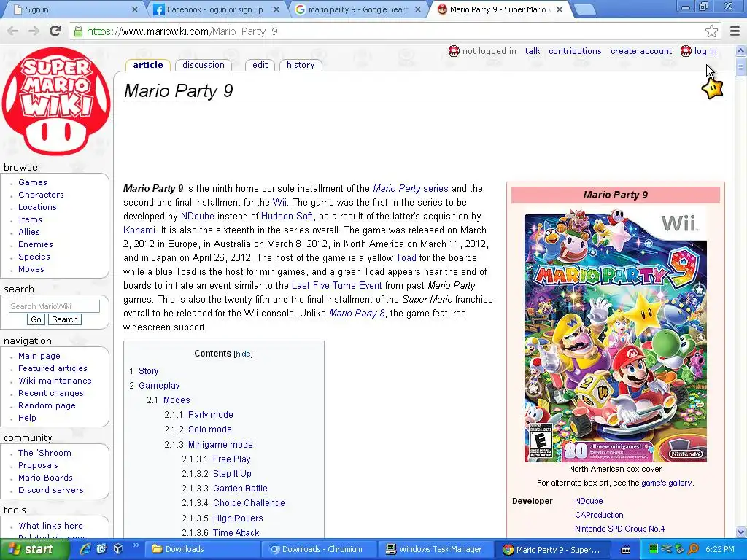The width and height of the screenshot is (747, 560).
Task: Click the Search button in sidebar
Action: (65, 319)
